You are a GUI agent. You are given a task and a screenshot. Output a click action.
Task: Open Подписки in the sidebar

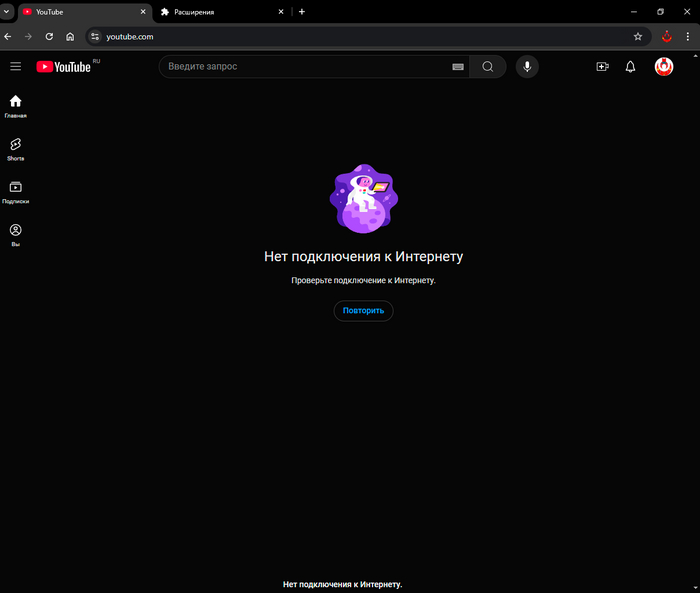pos(16,192)
